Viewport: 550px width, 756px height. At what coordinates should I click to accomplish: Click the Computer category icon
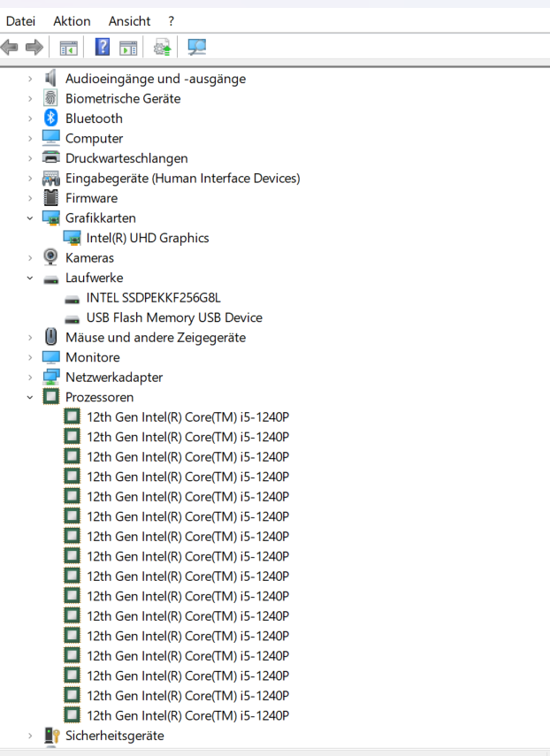click(x=50, y=138)
